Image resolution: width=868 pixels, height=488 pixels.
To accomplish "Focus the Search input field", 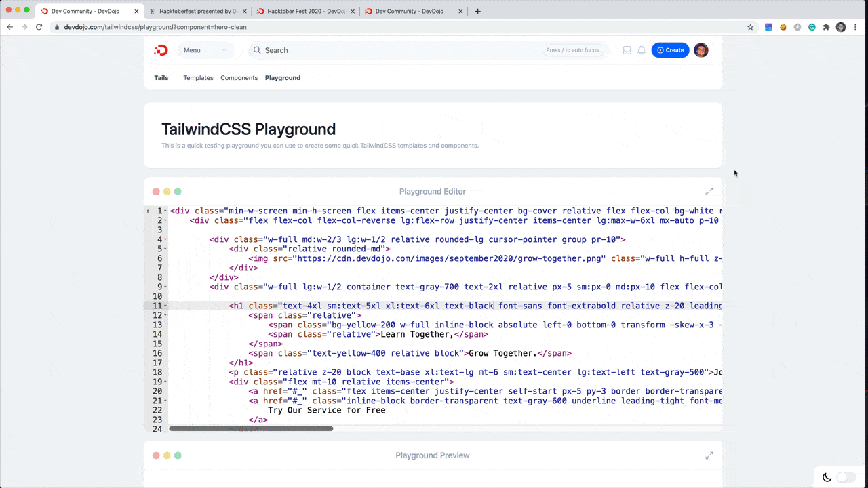I will 427,50.
